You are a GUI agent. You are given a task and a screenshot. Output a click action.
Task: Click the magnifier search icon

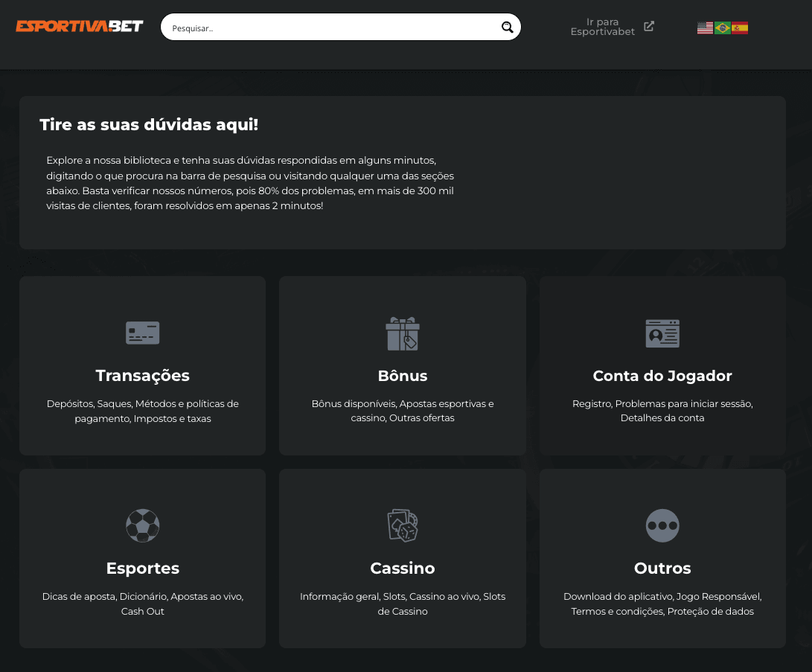coord(507,28)
